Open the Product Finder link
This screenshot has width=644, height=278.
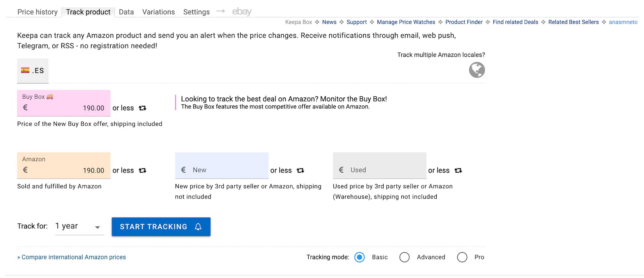coord(464,22)
